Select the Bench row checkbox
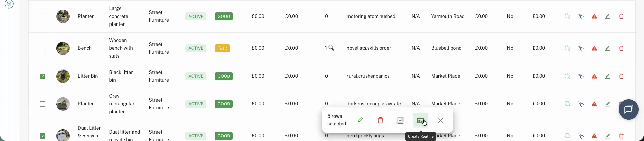Viewport: 644px width, 141px height. click(x=43, y=48)
